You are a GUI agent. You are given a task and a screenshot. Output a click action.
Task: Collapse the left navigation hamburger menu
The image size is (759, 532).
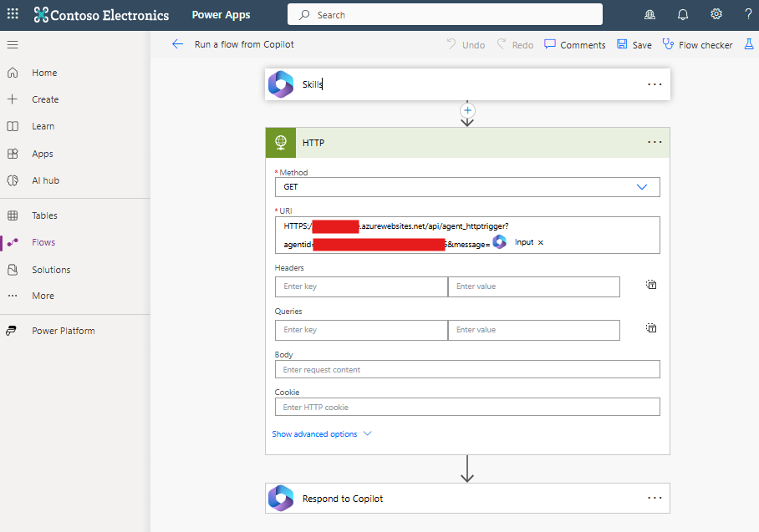click(13, 44)
